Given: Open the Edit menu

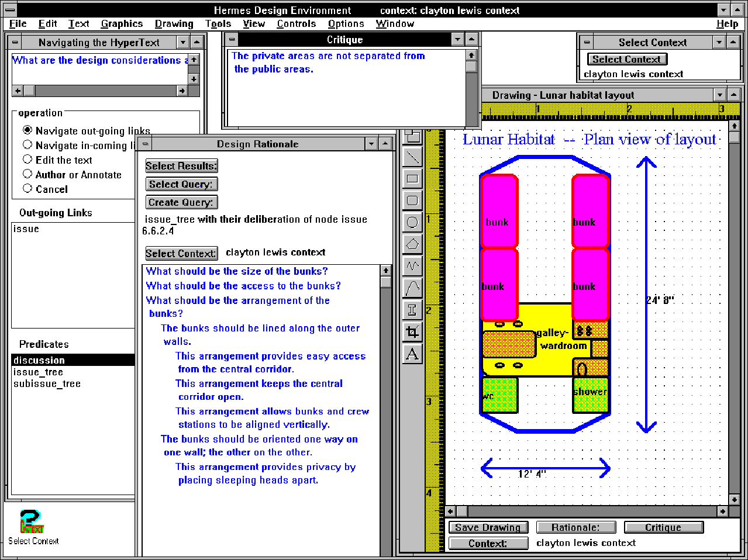Looking at the screenshot, I should pos(48,23).
